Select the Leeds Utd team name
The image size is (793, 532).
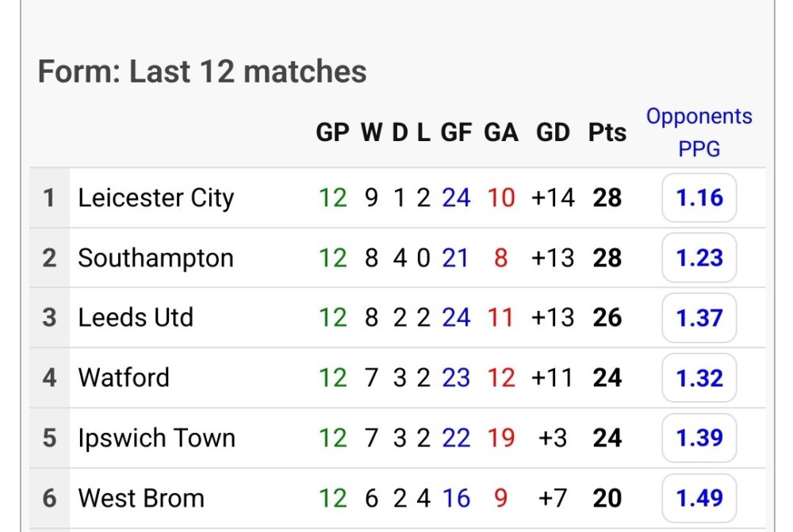point(136,318)
